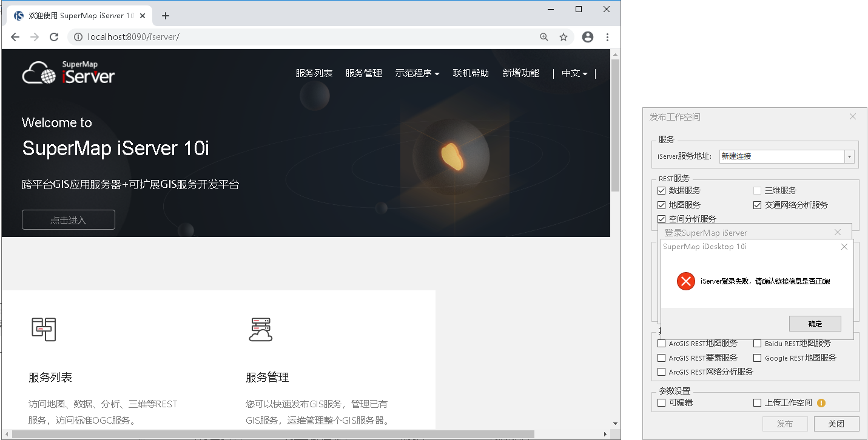Image resolution: width=868 pixels, height=440 pixels.
Task: Click the 服务管理 card icon
Action: 261,329
